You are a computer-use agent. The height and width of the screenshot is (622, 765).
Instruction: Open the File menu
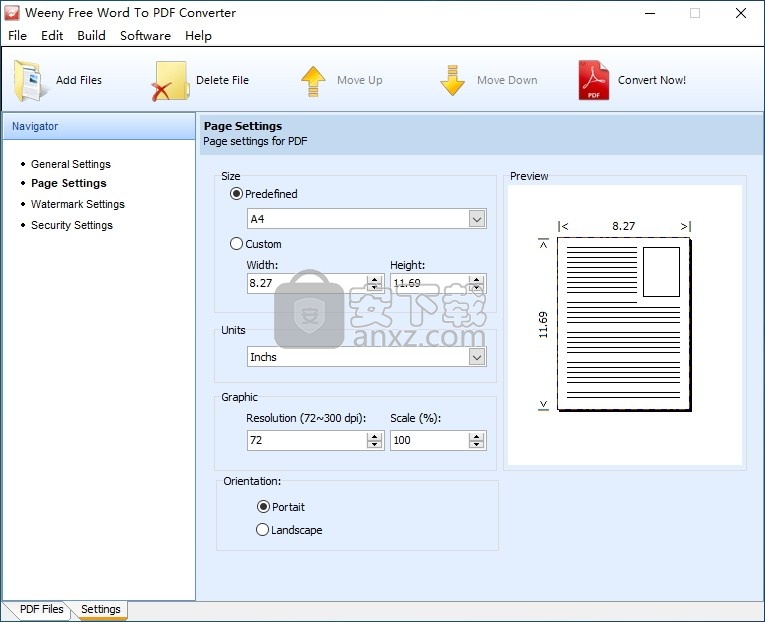click(18, 36)
